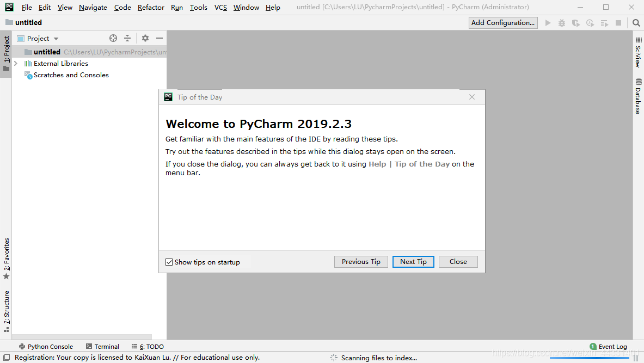Click the Run arrow icon
The image size is (644, 363).
coord(548,23)
